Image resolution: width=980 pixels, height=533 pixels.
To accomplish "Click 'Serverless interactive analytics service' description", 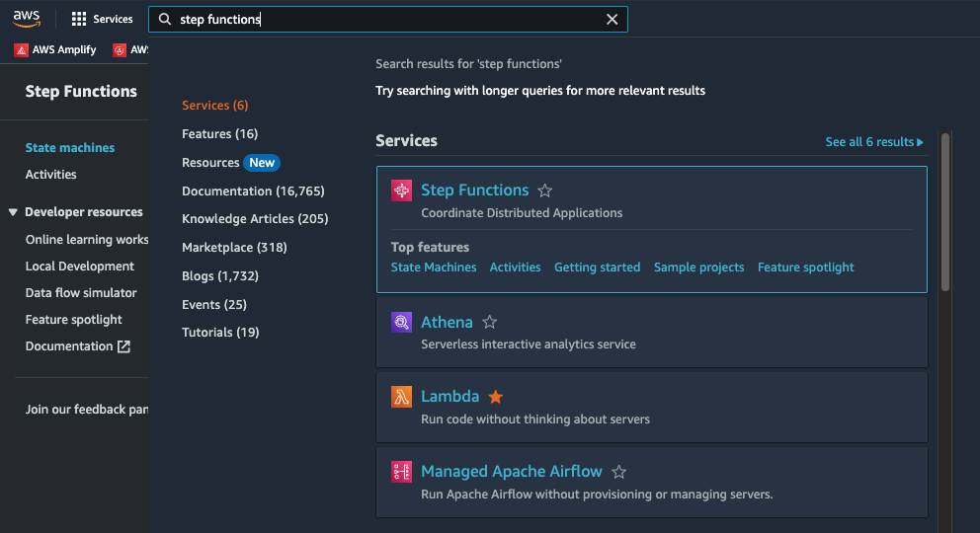I will tap(529, 344).
